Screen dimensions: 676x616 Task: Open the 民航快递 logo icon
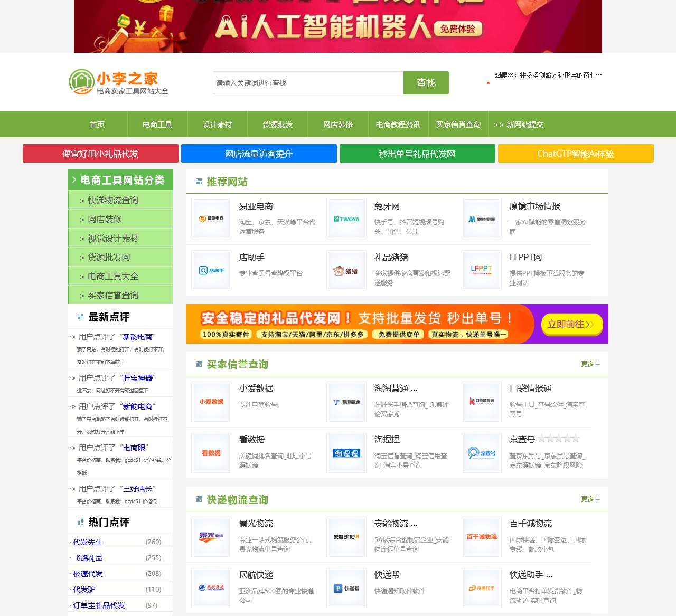(211, 587)
